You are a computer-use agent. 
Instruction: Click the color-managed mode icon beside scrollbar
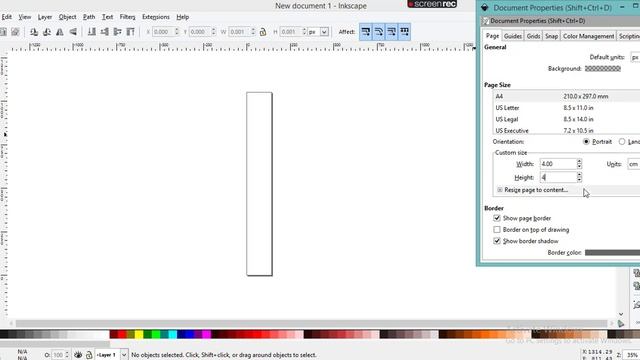pyautogui.click(x=621, y=324)
